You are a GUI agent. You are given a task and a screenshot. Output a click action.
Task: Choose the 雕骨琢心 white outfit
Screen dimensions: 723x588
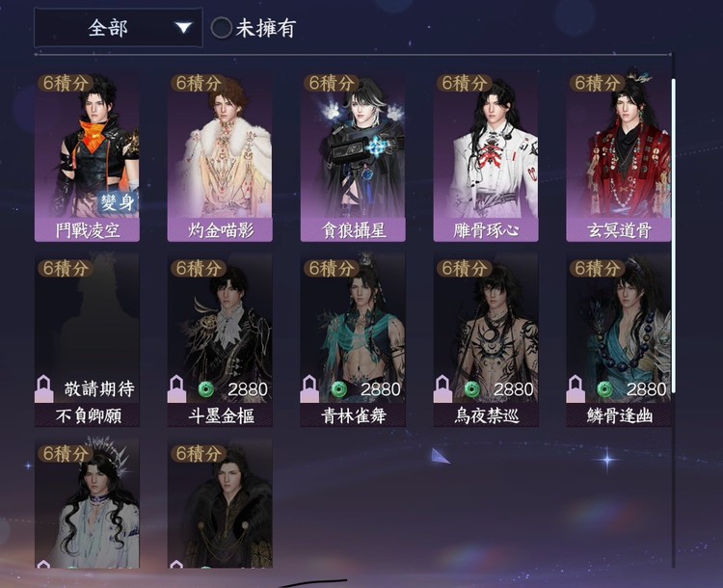pos(486,157)
